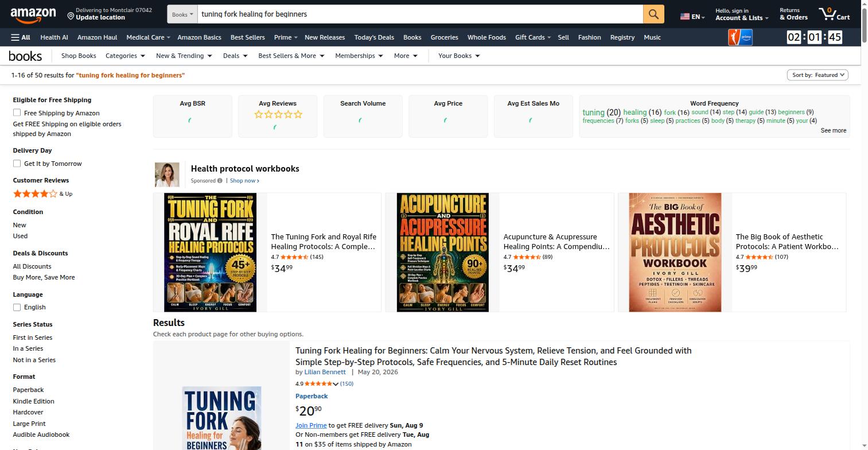This screenshot has width=868, height=450.
Task: Expand New & Trending dropdown
Action: pyautogui.click(x=184, y=56)
